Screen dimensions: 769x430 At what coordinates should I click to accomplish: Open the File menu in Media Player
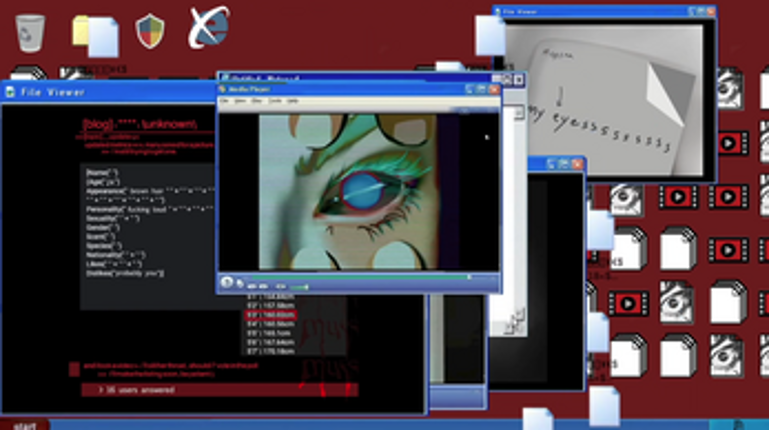(226, 101)
